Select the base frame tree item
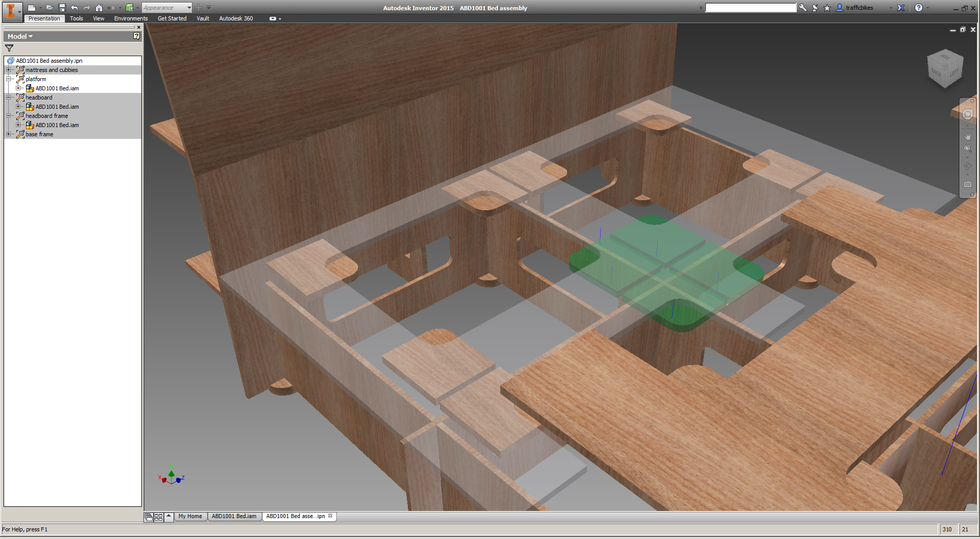This screenshot has width=980, height=539. pos(39,134)
